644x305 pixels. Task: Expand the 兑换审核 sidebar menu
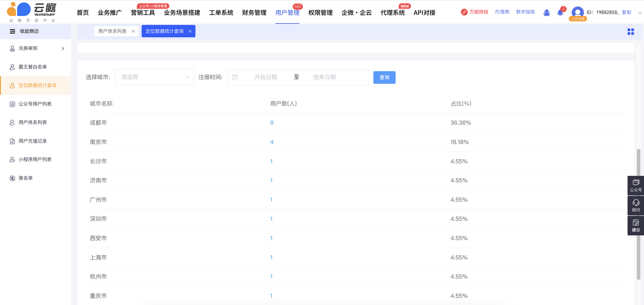tap(63, 48)
